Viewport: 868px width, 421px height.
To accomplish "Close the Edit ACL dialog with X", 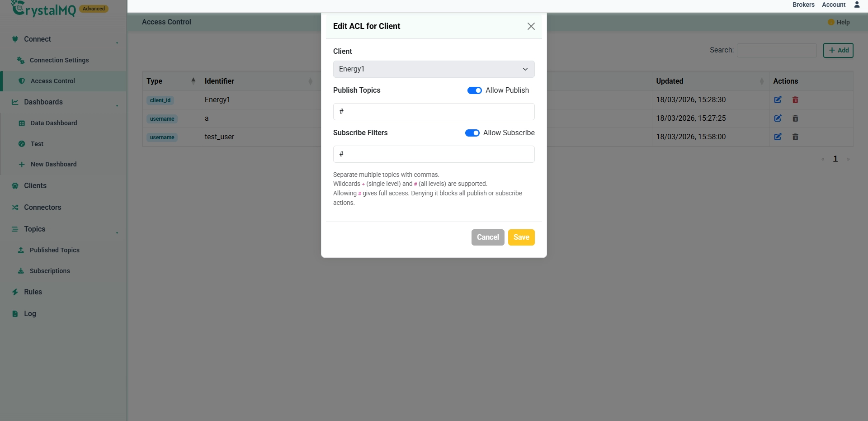I will pos(531,26).
